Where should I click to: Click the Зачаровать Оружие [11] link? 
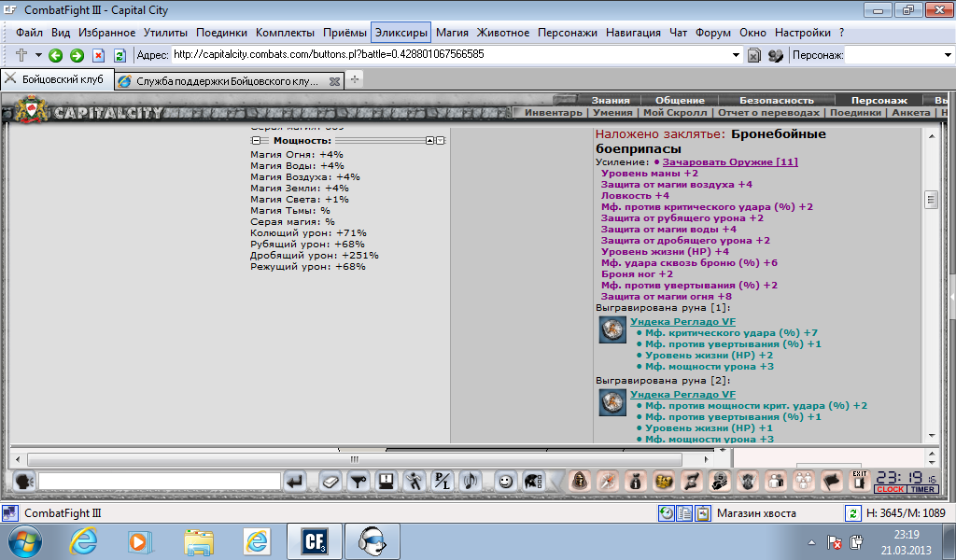(x=730, y=162)
